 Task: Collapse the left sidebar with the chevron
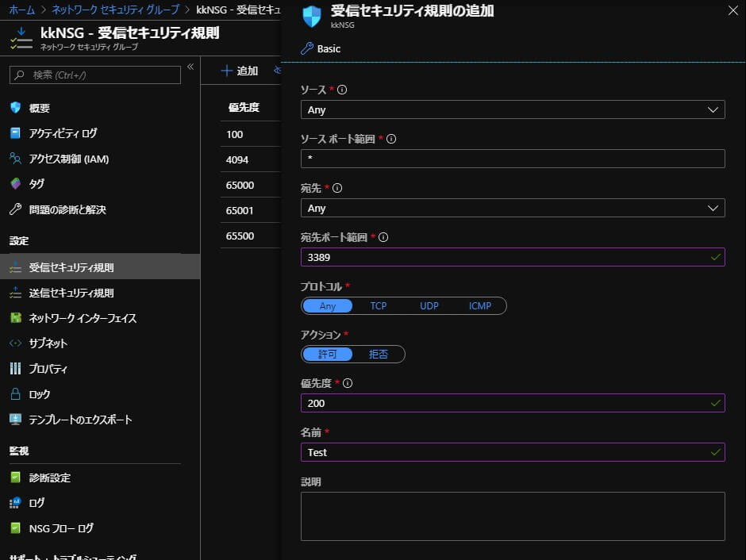coord(191,68)
